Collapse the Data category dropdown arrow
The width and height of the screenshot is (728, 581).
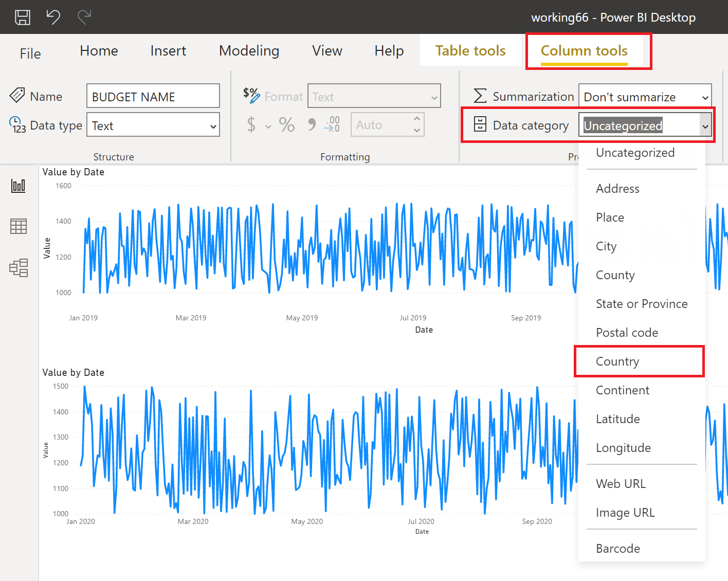(705, 126)
